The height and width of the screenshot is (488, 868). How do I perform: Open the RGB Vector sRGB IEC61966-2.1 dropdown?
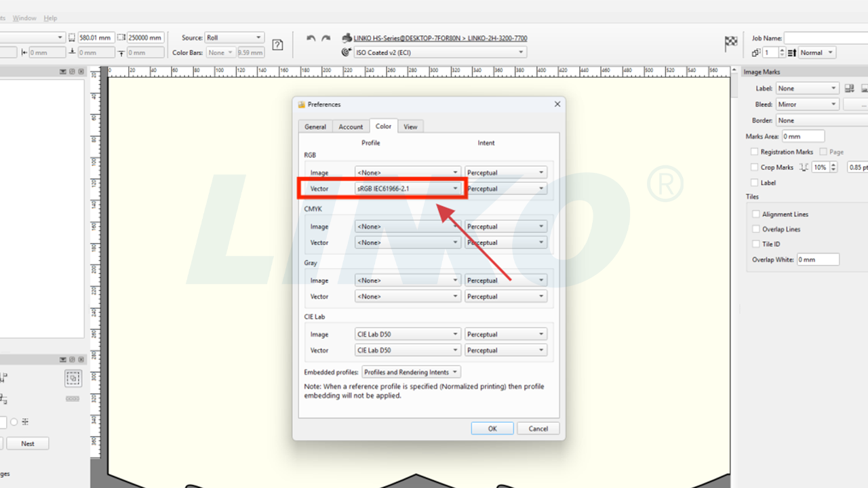[408, 188]
